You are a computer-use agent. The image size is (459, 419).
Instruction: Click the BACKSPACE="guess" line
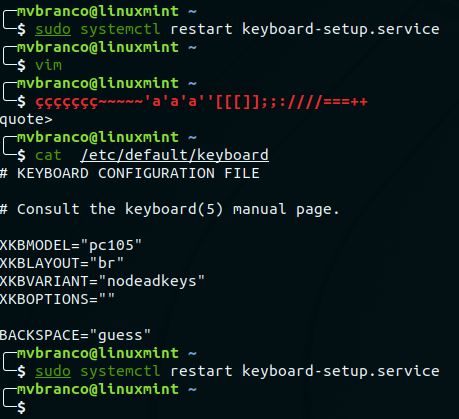pyautogui.click(x=75, y=335)
